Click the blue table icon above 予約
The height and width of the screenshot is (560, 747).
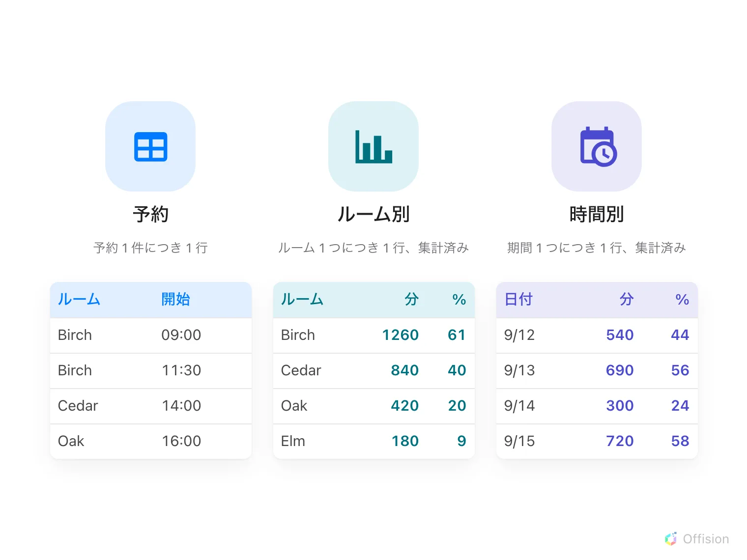tap(150, 146)
